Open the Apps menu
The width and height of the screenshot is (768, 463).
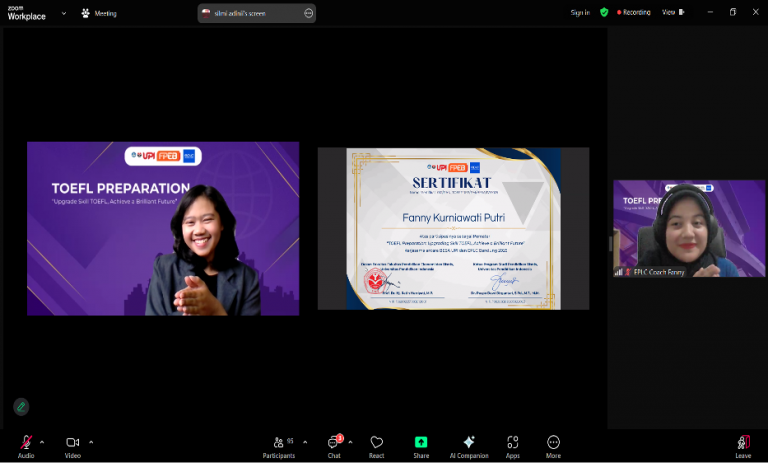(x=512, y=446)
